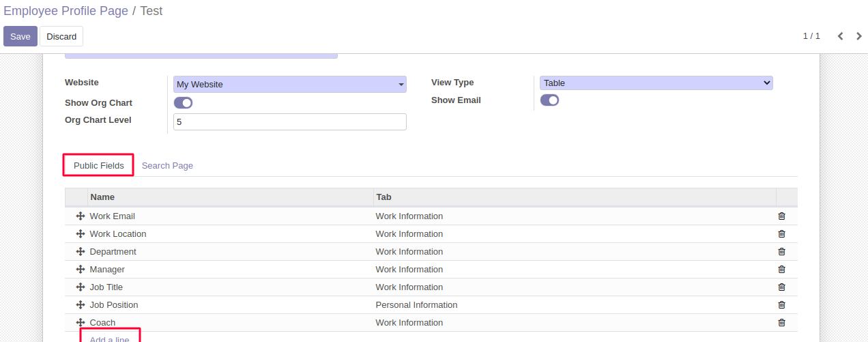Sort table by Name column header

(x=102, y=197)
